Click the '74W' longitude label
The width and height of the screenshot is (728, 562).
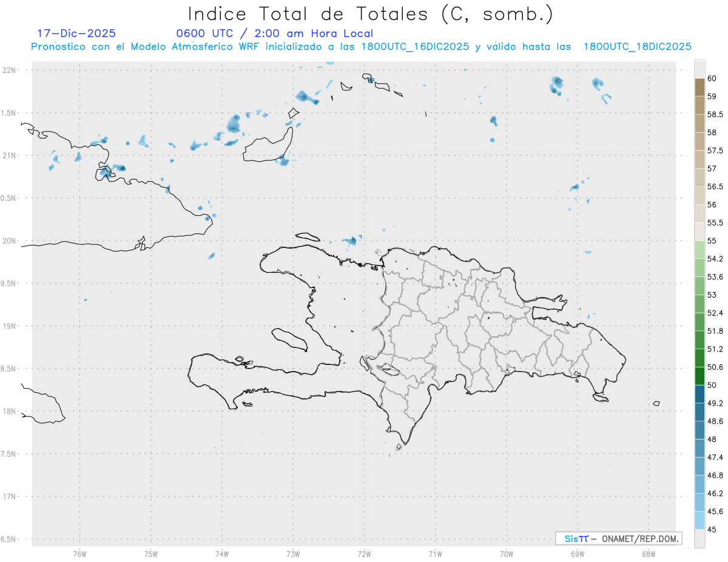(221, 554)
